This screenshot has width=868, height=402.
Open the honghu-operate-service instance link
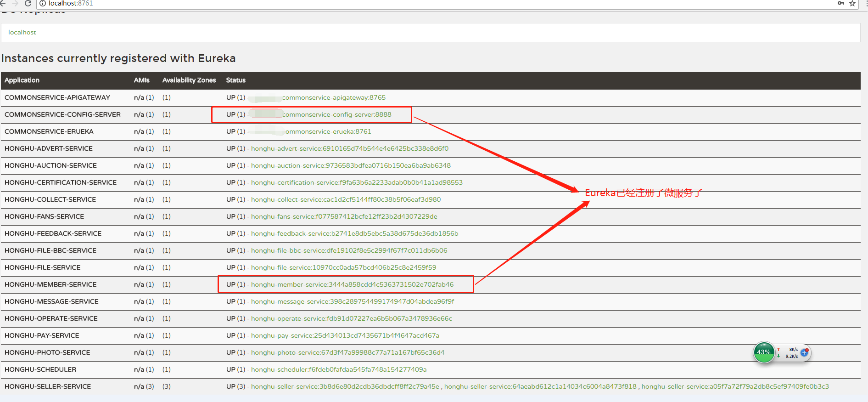352,318
